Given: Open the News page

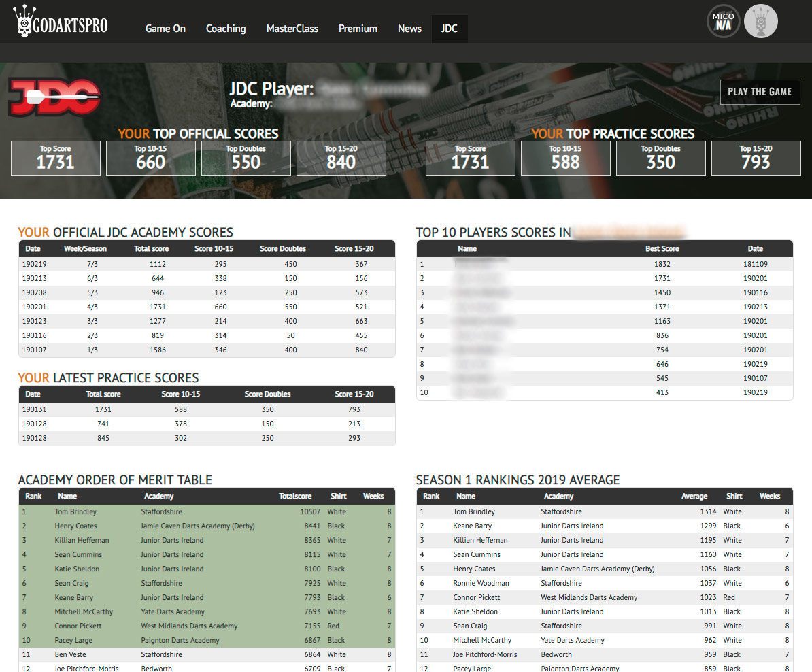Looking at the screenshot, I should 409,29.
